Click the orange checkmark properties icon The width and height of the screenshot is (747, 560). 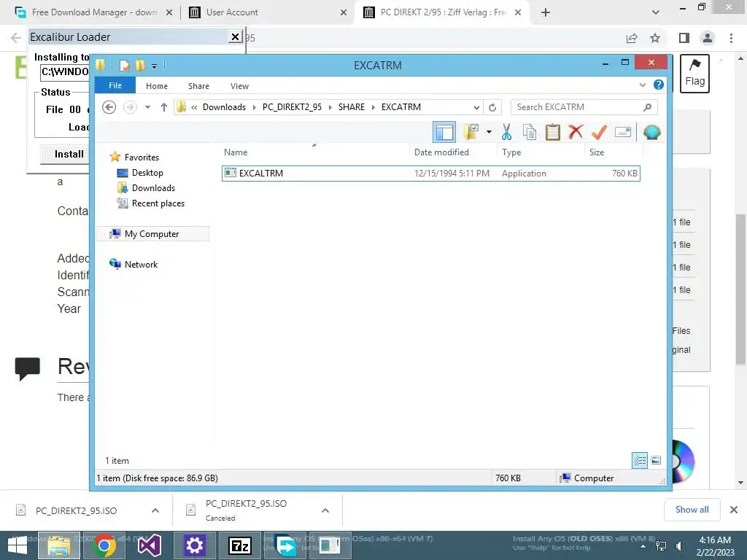click(599, 132)
